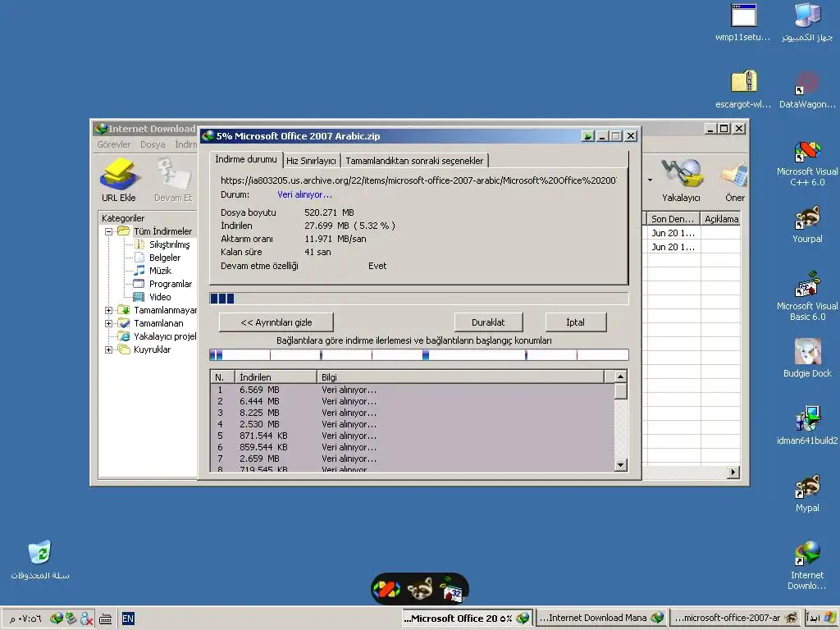This screenshot has height=630, width=840.
Task: Click the Duraklat button
Action: pyautogui.click(x=488, y=322)
